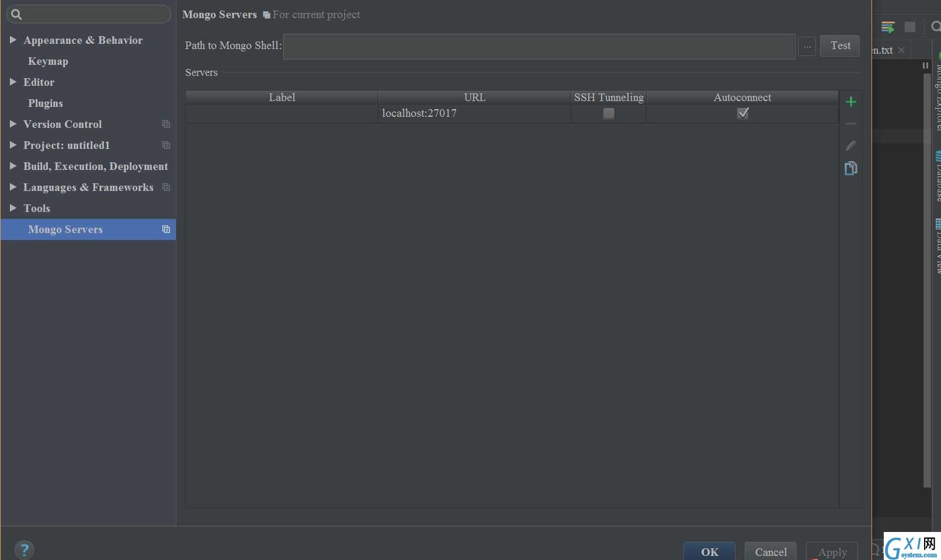The width and height of the screenshot is (941, 560).
Task: Select the localhost:27017 URL cell
Action: pos(474,113)
